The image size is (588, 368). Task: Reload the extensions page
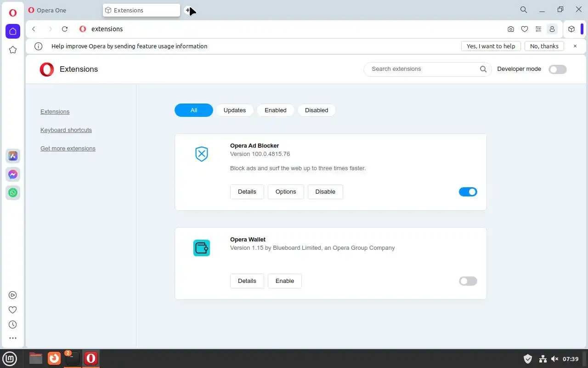65,29
